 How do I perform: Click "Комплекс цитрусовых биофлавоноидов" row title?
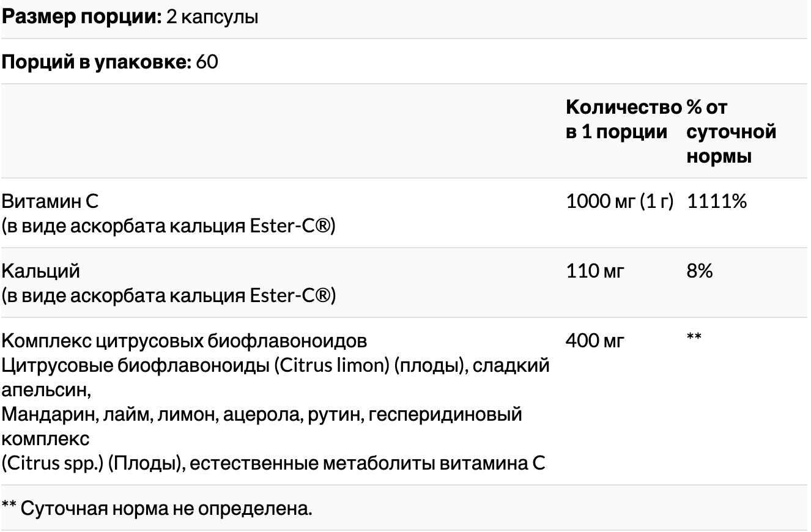pyautogui.click(x=184, y=340)
